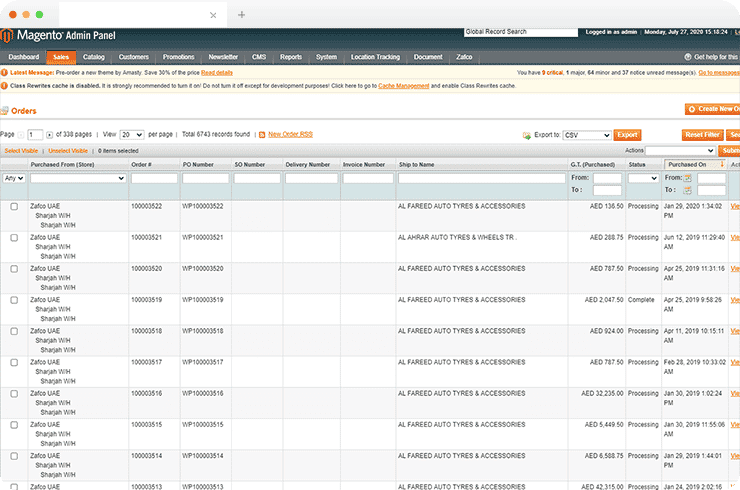Open the Cache Management link

[404, 86]
